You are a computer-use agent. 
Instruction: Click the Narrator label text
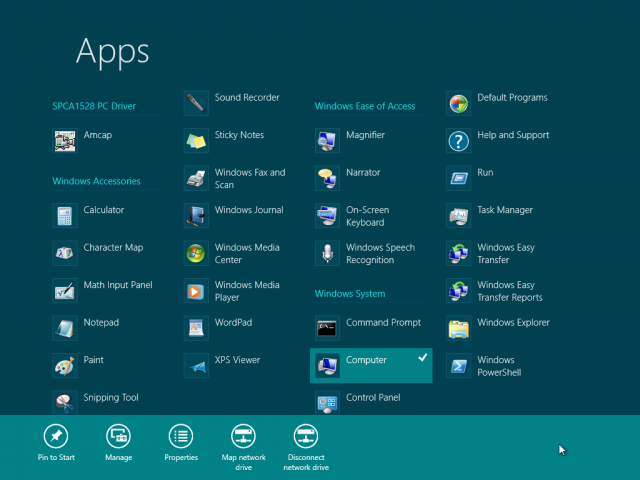pyautogui.click(x=363, y=173)
